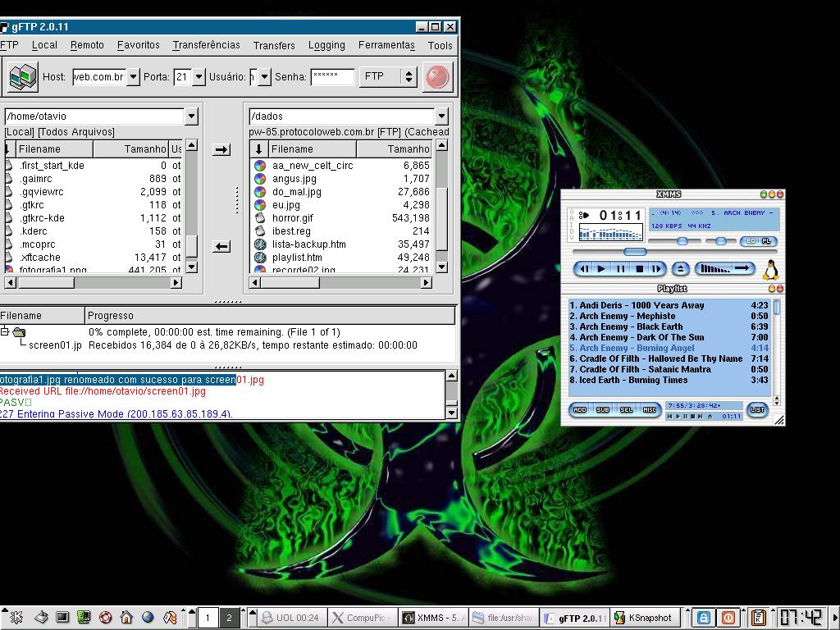Click the KDE start menu icon
The image size is (840, 630).
tap(16, 618)
